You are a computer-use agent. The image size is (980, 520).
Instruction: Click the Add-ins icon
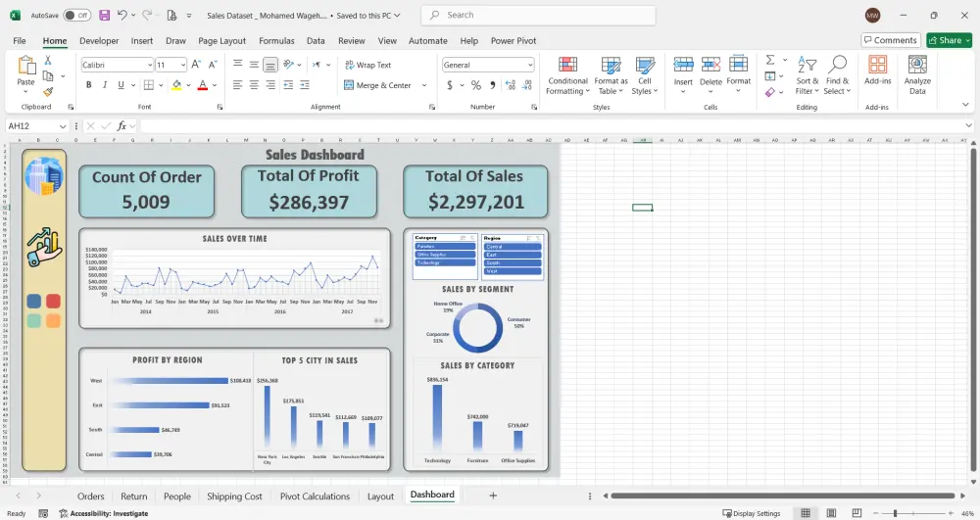click(x=877, y=70)
